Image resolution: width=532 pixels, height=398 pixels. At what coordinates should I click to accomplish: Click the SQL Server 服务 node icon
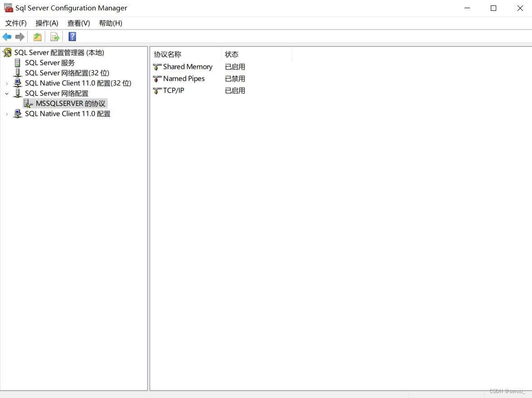pyautogui.click(x=17, y=63)
